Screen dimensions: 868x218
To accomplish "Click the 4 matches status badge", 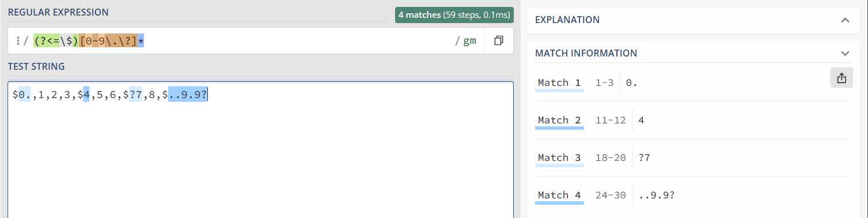I will coord(454,15).
